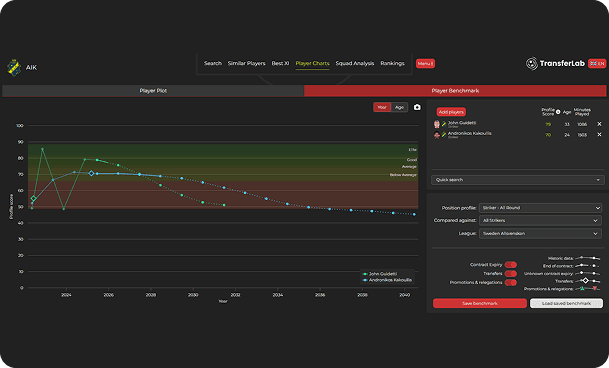609x368 pixels.
Task: Click Kakoullis's last projected point near 2040
Action: tap(414, 214)
